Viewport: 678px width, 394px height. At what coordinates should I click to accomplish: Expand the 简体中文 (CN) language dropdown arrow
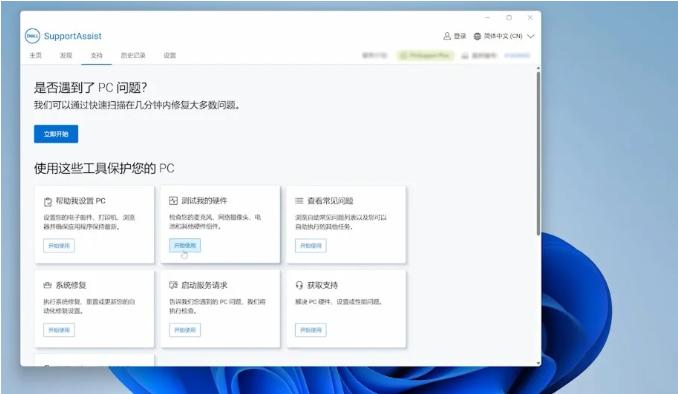pyautogui.click(x=531, y=36)
